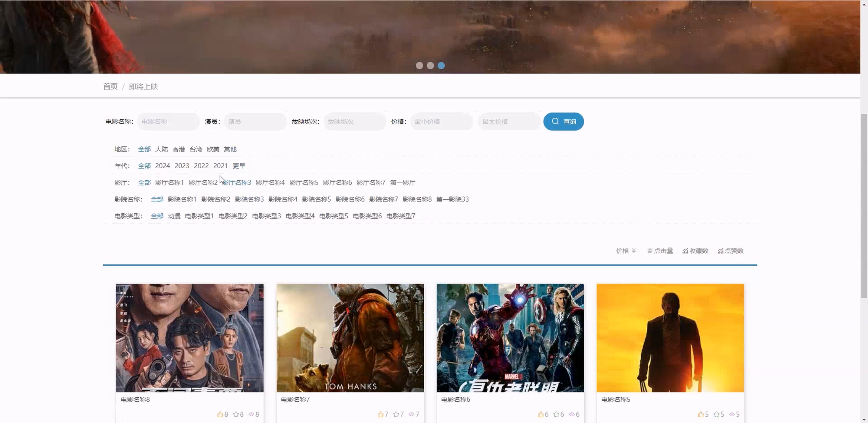This screenshot has width=868, height=423.
Task: Select 全部 in the 影院名称 row
Action: [157, 199]
